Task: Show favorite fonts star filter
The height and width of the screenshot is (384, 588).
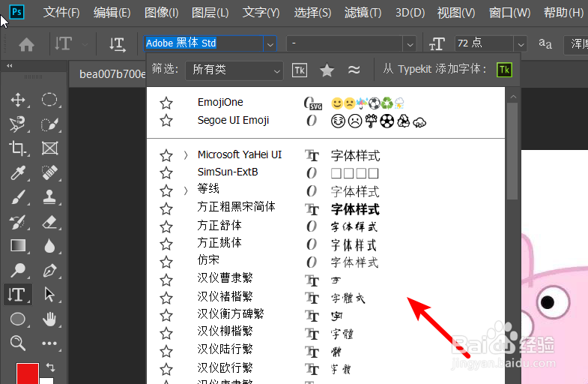Action: 327,70
